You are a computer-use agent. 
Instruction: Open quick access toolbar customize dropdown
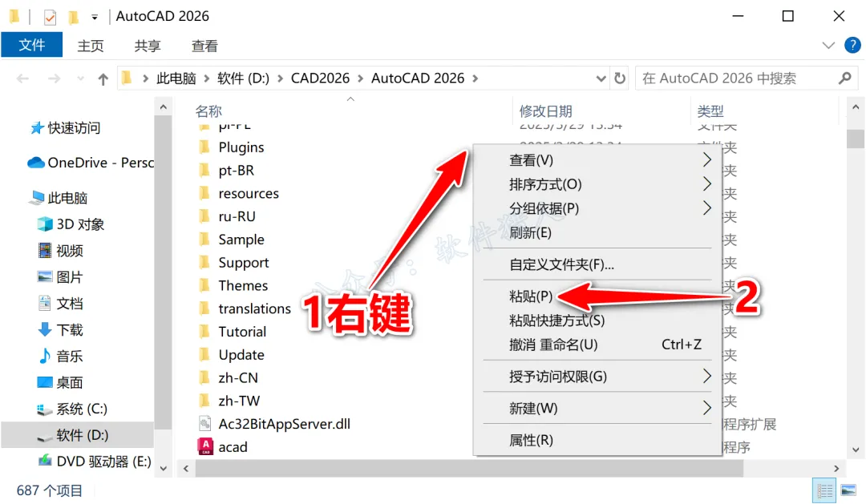coord(95,18)
